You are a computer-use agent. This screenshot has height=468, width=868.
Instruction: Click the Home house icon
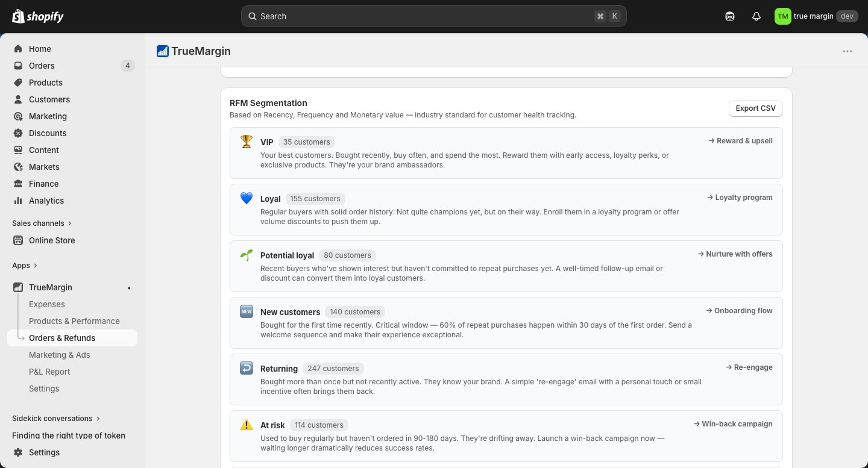click(18, 49)
